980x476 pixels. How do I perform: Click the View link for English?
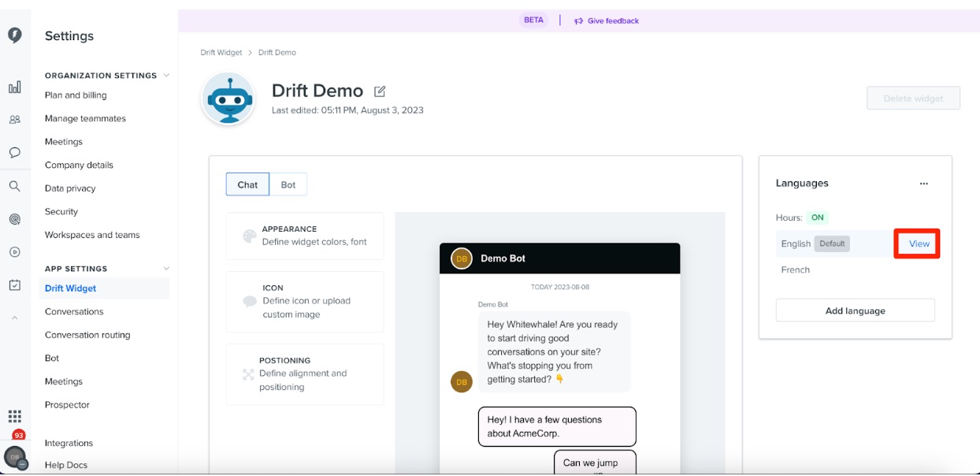tap(919, 244)
